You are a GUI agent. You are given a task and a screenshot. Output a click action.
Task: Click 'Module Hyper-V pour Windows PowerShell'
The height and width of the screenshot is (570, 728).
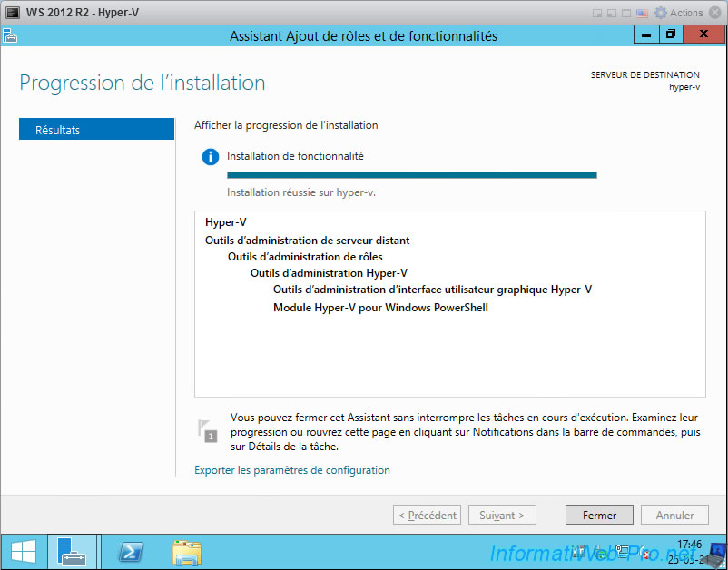tap(380, 308)
